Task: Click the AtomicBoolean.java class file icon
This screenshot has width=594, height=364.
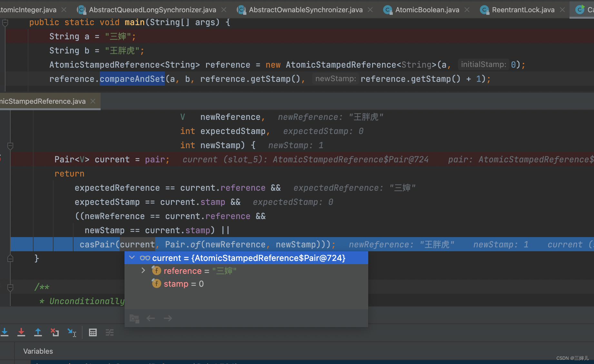Action: tap(387, 10)
